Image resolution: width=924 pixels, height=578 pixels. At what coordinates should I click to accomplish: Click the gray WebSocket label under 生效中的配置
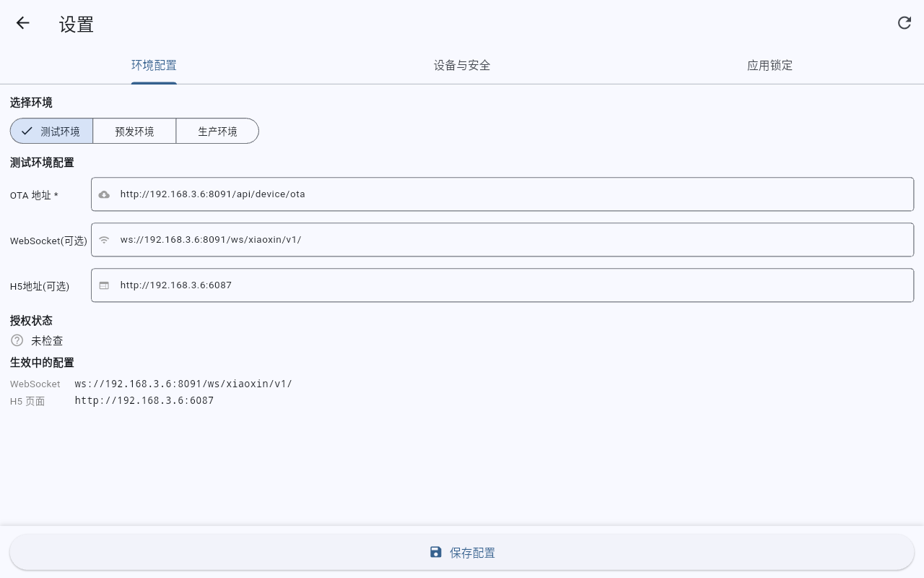35,384
